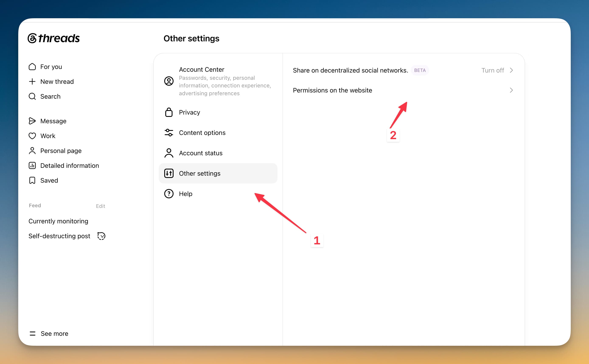The height and width of the screenshot is (364, 589).
Task: Go to the For you label
Action: pos(51,67)
